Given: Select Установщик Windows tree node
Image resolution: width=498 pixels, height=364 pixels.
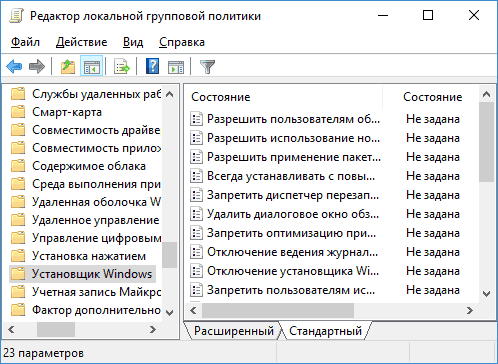Looking at the screenshot, I should tap(92, 274).
